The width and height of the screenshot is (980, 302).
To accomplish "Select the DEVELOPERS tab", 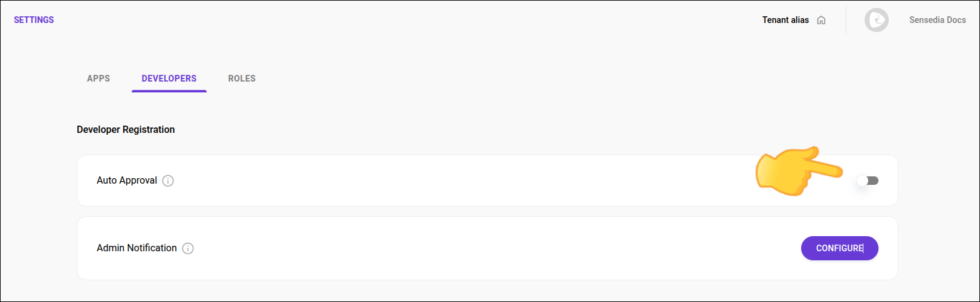I will tap(169, 79).
